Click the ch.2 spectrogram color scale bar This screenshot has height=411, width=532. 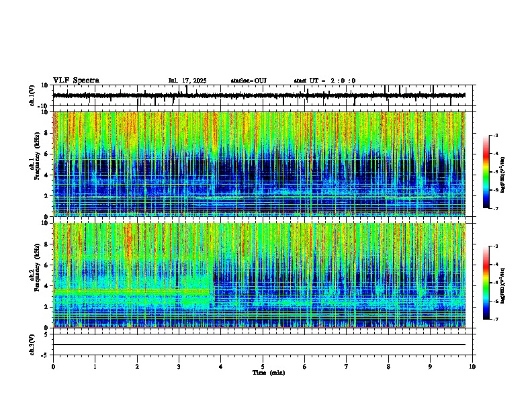tap(486, 283)
